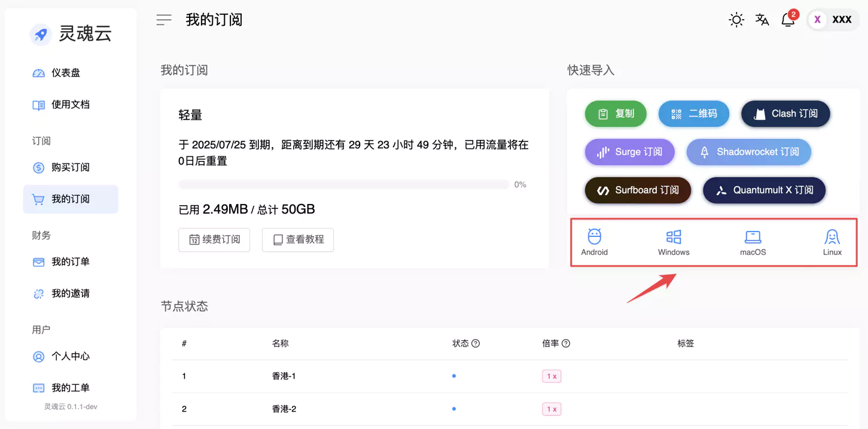Screen dimensions: 868x429
Task: Open notifications bell with badge
Action: click(789, 19)
